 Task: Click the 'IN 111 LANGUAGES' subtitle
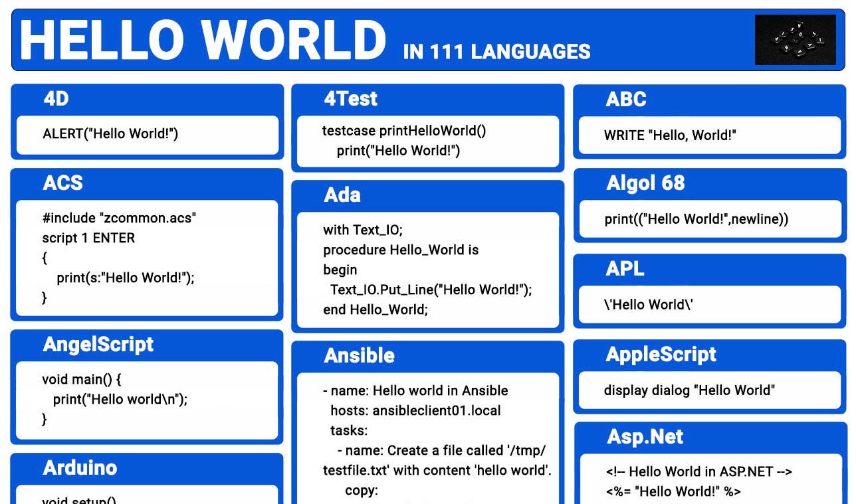496,52
